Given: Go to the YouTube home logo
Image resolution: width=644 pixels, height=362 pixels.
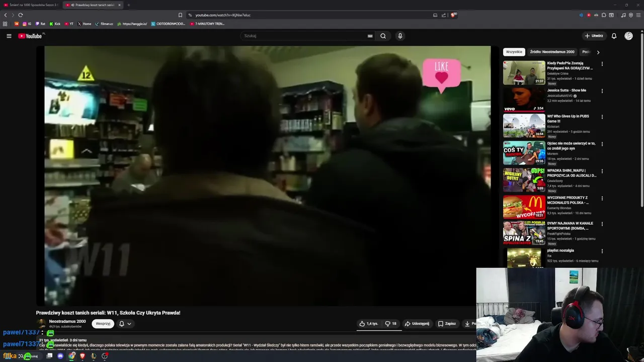Looking at the screenshot, I should click(30, 36).
